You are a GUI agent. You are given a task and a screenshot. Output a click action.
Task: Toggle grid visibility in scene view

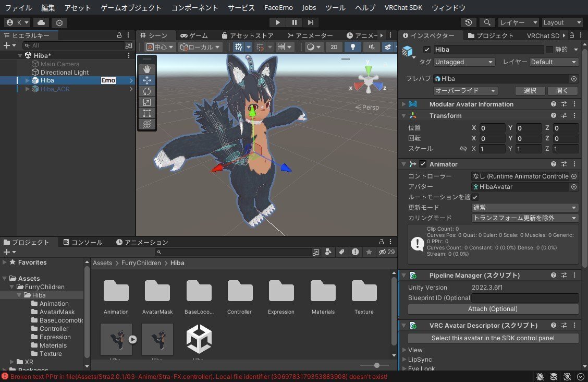coord(239,47)
